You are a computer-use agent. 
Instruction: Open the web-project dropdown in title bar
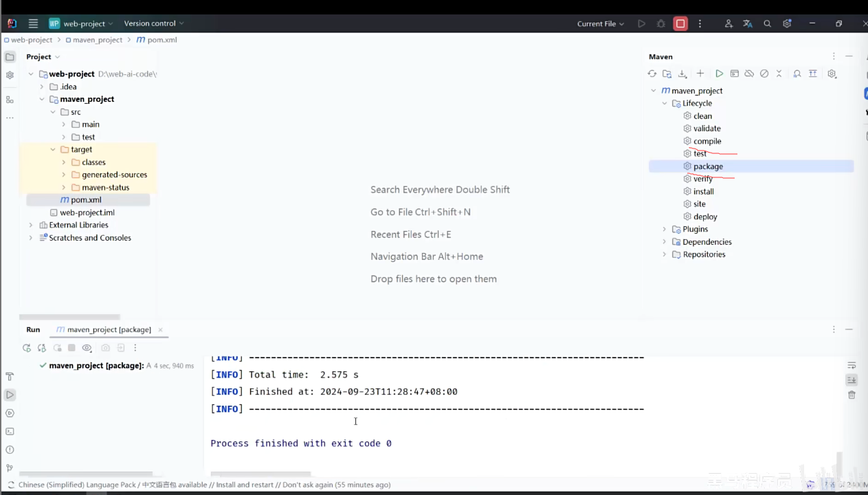pos(81,23)
